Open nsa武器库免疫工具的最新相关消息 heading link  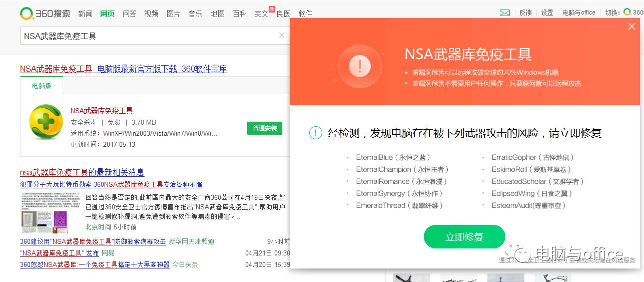click(x=82, y=173)
